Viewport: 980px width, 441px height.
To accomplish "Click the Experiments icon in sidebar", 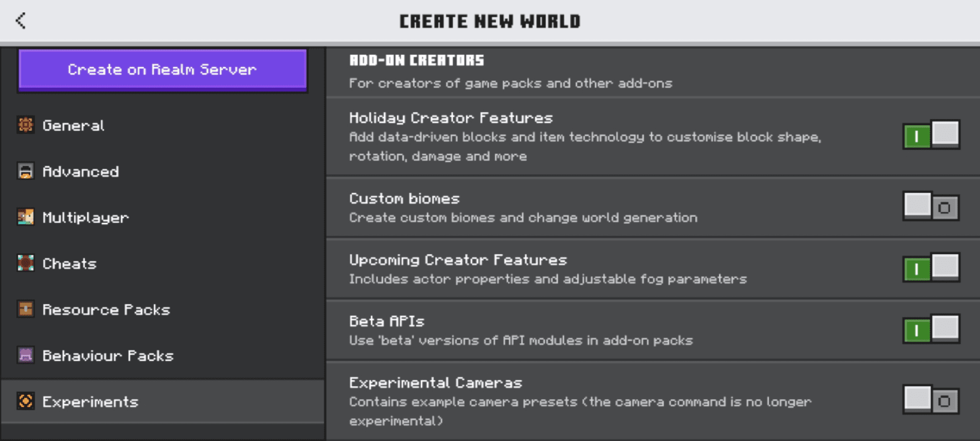I will (x=25, y=401).
